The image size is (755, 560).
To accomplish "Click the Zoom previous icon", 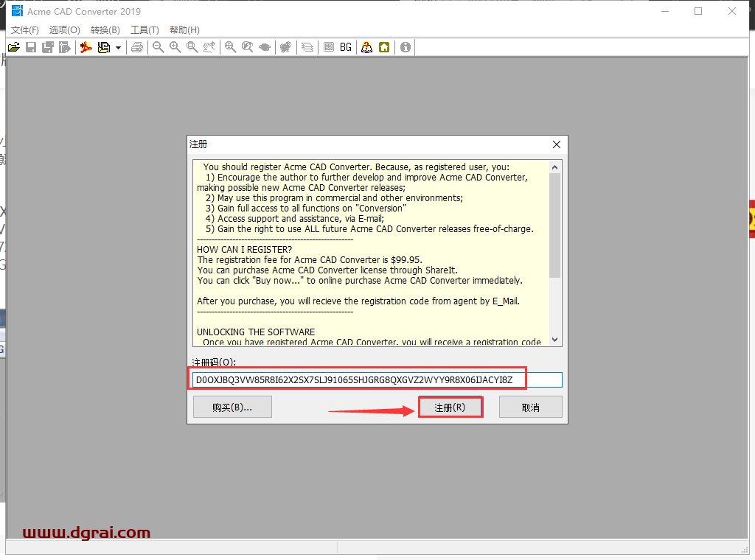I will point(248,47).
